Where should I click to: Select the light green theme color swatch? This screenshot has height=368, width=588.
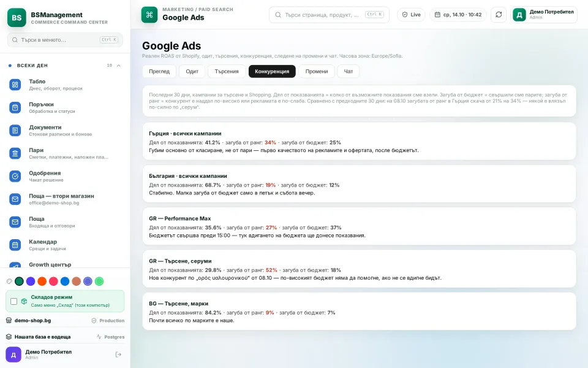coord(99,282)
